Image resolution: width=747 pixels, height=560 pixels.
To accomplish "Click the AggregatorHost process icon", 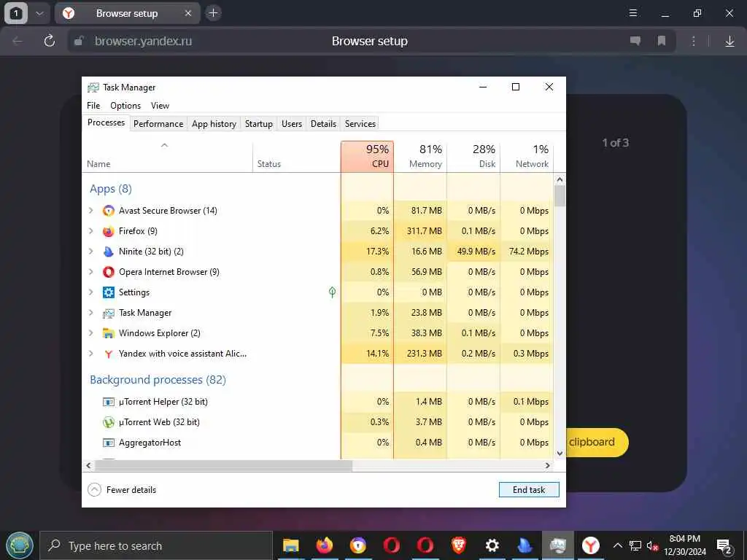I will click(109, 443).
